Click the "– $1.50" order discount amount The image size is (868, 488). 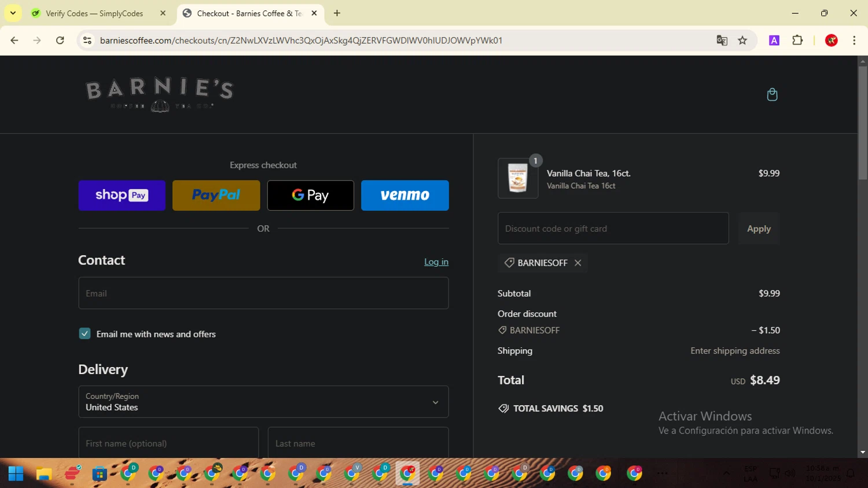tap(766, 330)
